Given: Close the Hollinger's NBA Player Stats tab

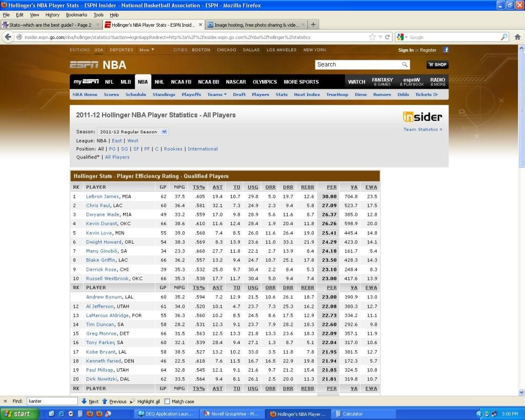Looking at the screenshot, I should coord(200,25).
